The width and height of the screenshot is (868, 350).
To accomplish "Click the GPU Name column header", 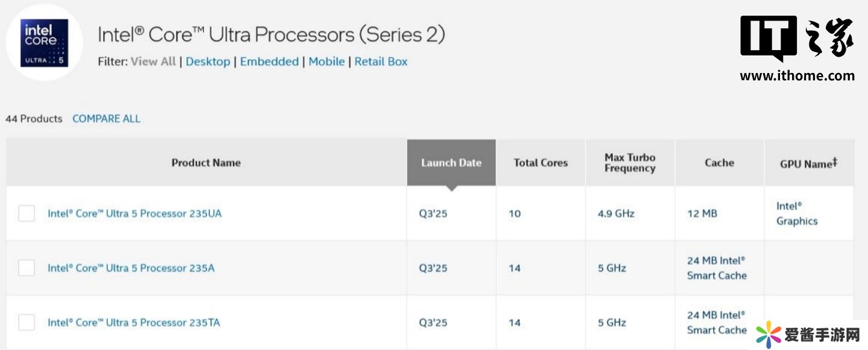I will point(808,163).
